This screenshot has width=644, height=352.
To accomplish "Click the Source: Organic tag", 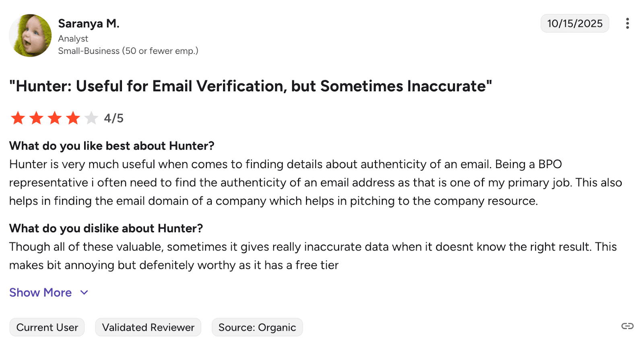I will pos(257,327).
